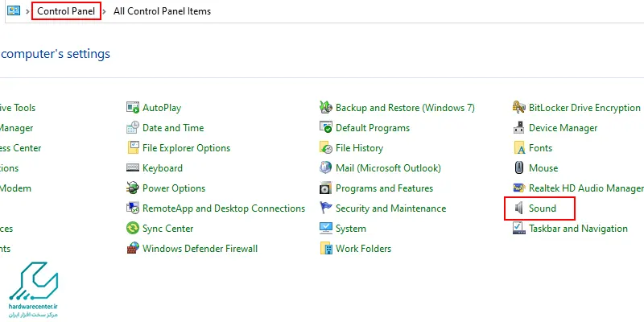Select the Mouse text

[543, 168]
